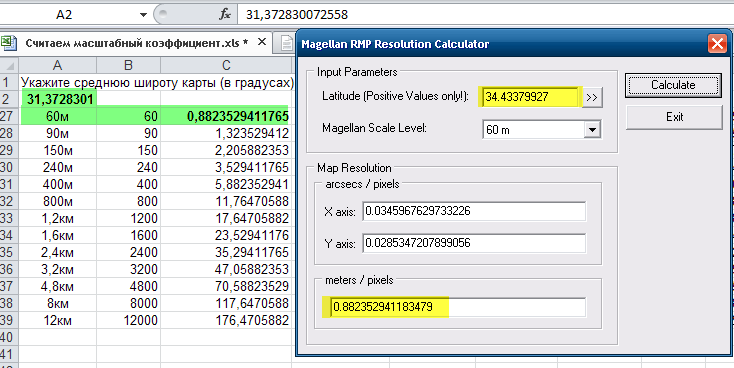Click the Calculate button
Image resolution: width=734 pixels, height=368 pixels.
tap(673, 85)
